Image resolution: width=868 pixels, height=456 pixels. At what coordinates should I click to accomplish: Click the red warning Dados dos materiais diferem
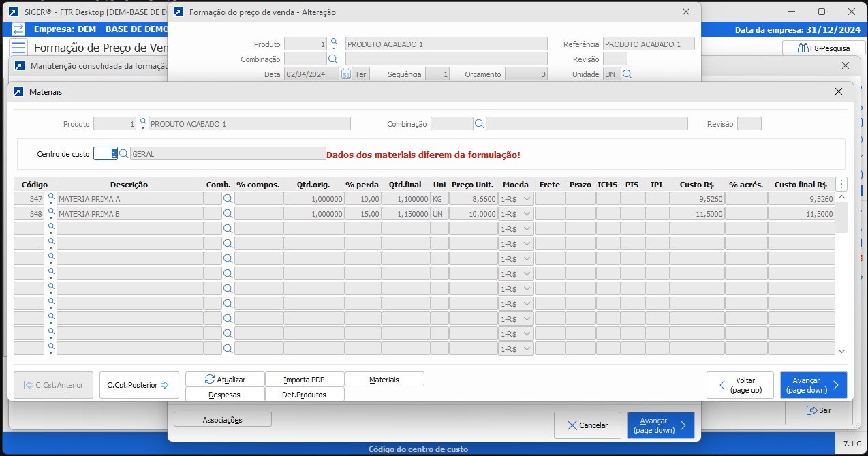point(423,155)
